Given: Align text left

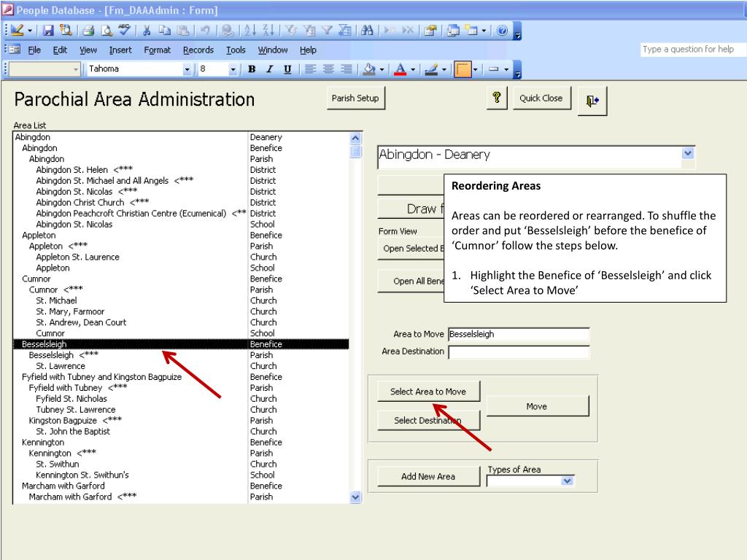Looking at the screenshot, I should click(310, 69).
